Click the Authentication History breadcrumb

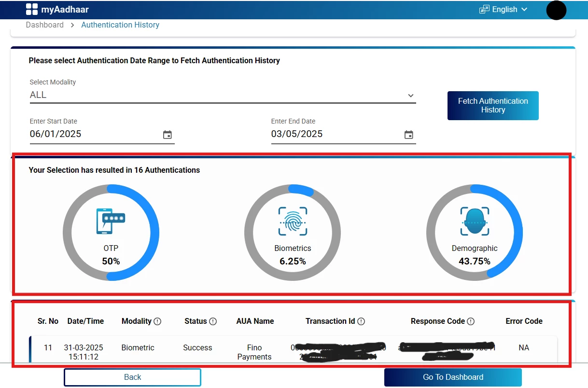(x=120, y=25)
